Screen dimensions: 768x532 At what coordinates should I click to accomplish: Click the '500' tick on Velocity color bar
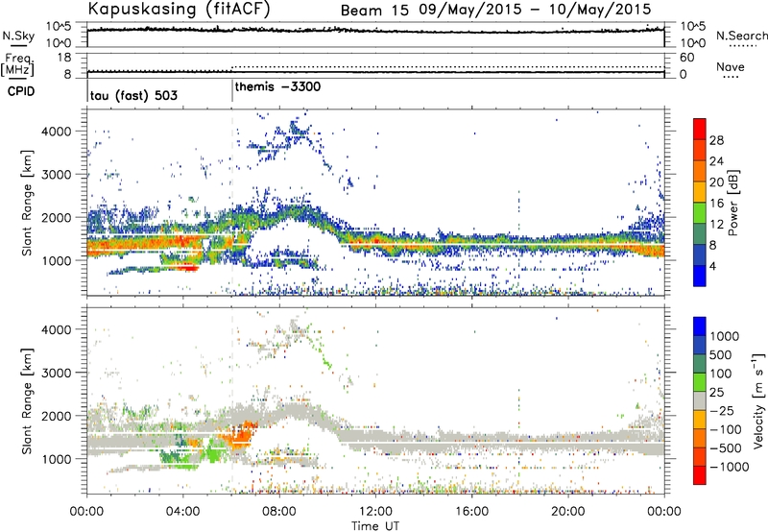(x=721, y=354)
